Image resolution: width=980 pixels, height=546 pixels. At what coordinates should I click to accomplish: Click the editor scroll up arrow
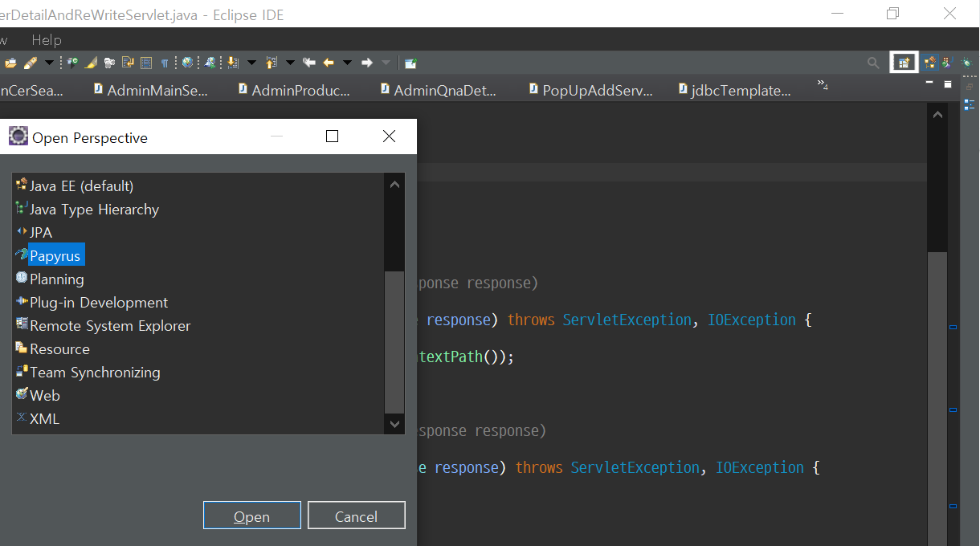[937, 115]
